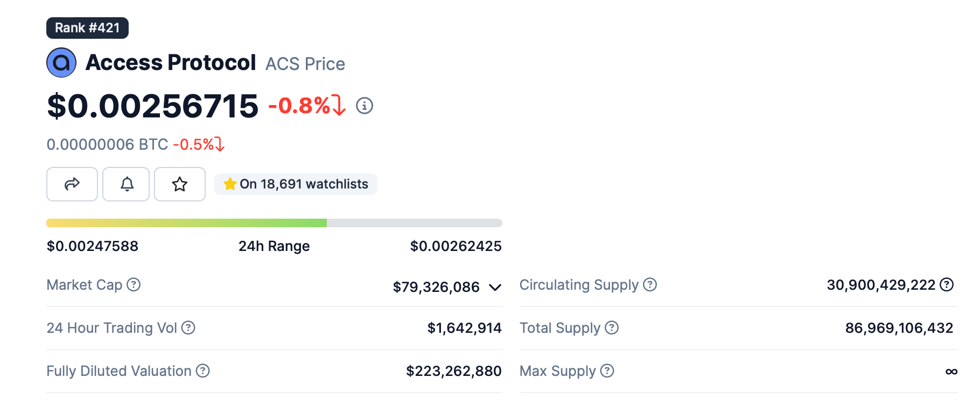This screenshot has height=419, width=980.
Task: Click the 24h low $0.00247588
Action: pos(93,246)
